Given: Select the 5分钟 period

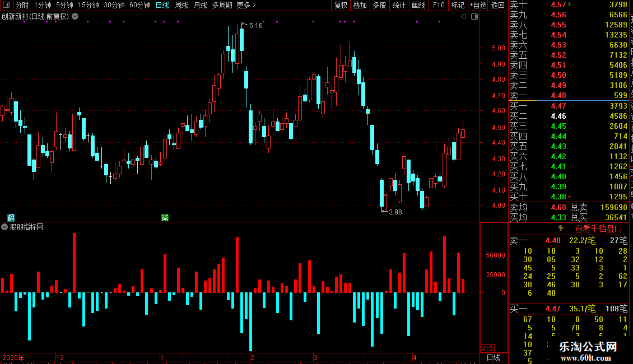Looking at the screenshot, I should pyautogui.click(x=64, y=5).
